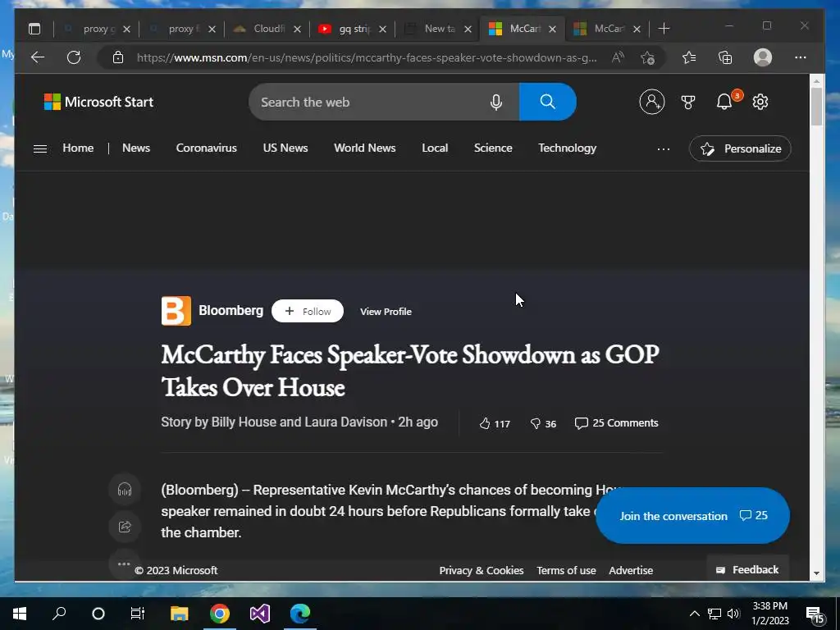Open the US News section
Viewport: 840px width, 630px height.
point(285,148)
